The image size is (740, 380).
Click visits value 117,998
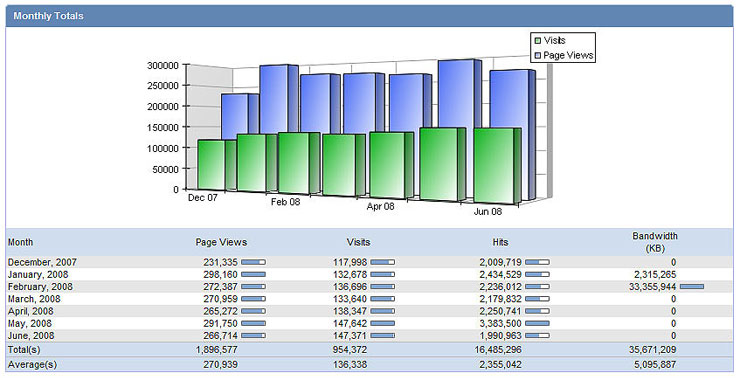click(350, 262)
